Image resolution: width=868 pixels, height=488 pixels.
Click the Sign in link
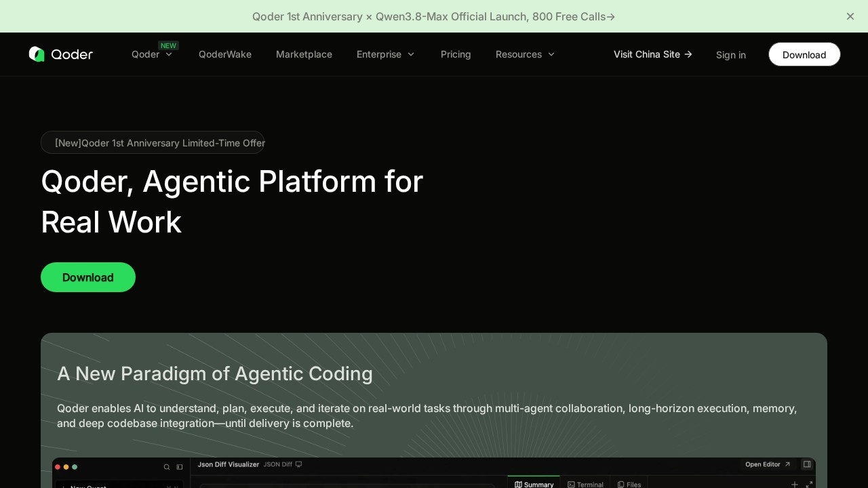click(x=731, y=55)
